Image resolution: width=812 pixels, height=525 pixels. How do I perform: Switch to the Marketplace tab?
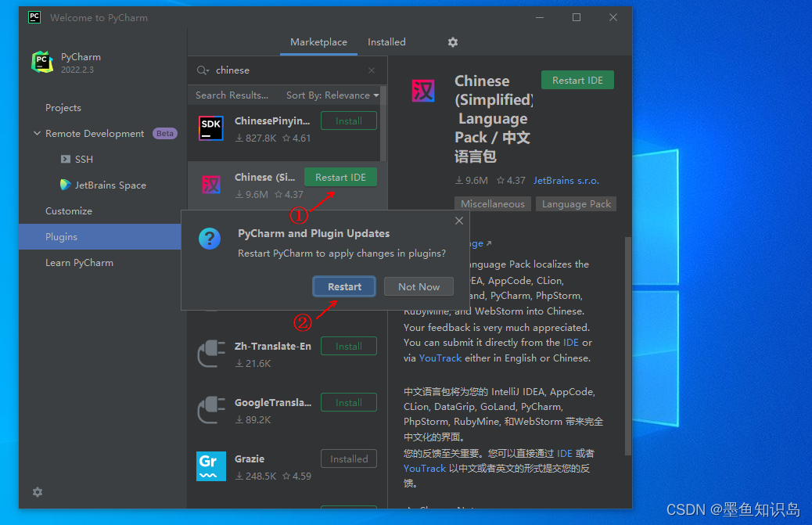pyautogui.click(x=318, y=42)
